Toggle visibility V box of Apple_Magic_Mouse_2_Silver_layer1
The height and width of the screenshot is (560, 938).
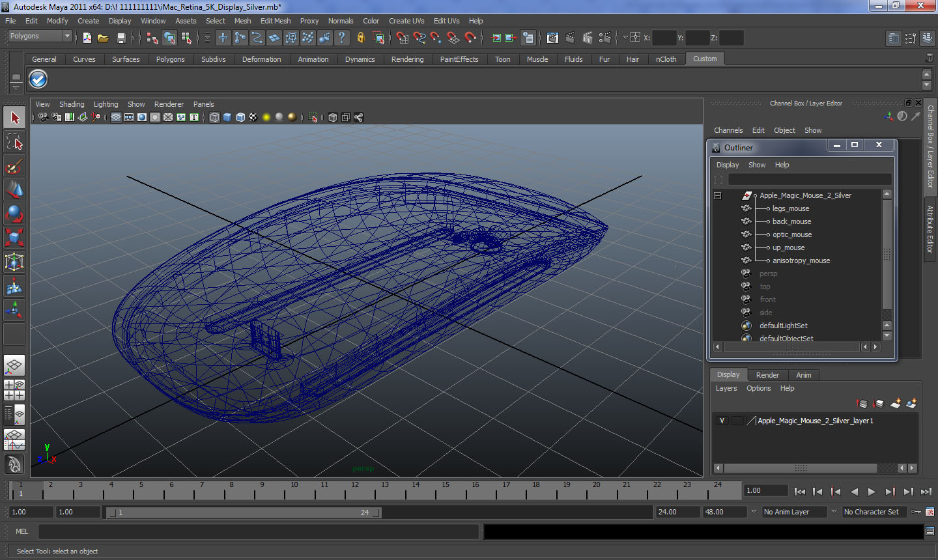point(722,421)
